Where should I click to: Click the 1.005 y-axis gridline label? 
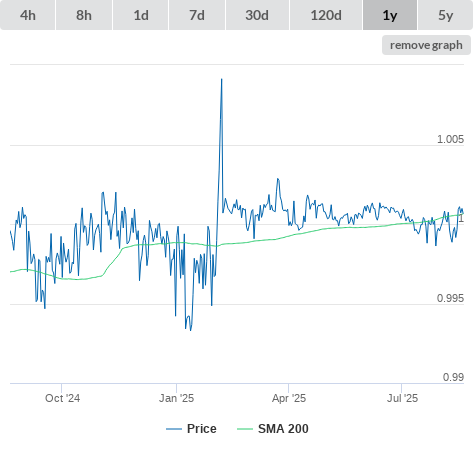coord(450,139)
